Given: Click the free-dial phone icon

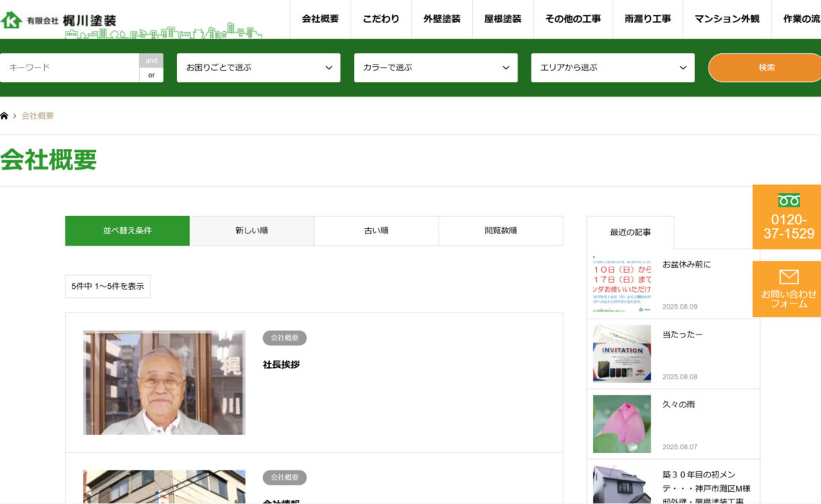Looking at the screenshot, I should 788,200.
